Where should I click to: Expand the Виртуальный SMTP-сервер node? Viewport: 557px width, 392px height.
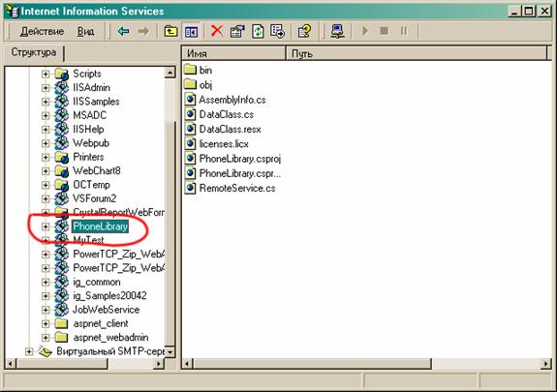tap(29, 351)
